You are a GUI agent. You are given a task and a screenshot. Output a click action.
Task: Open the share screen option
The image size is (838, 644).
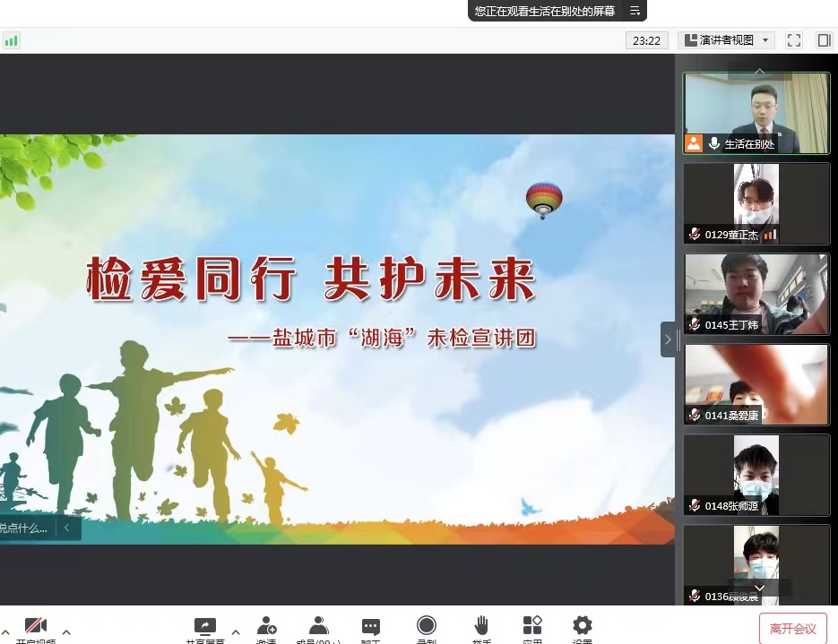pos(204,627)
